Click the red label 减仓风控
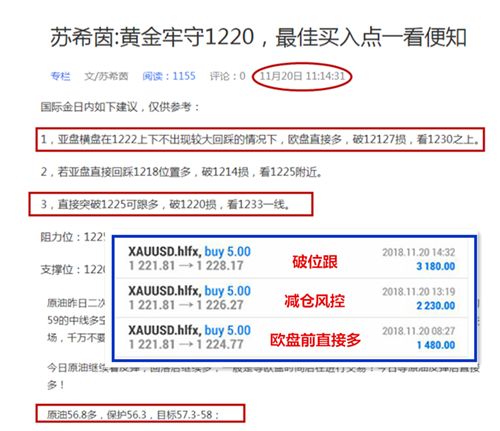Screen dimensions: 500x431 pos(315,301)
